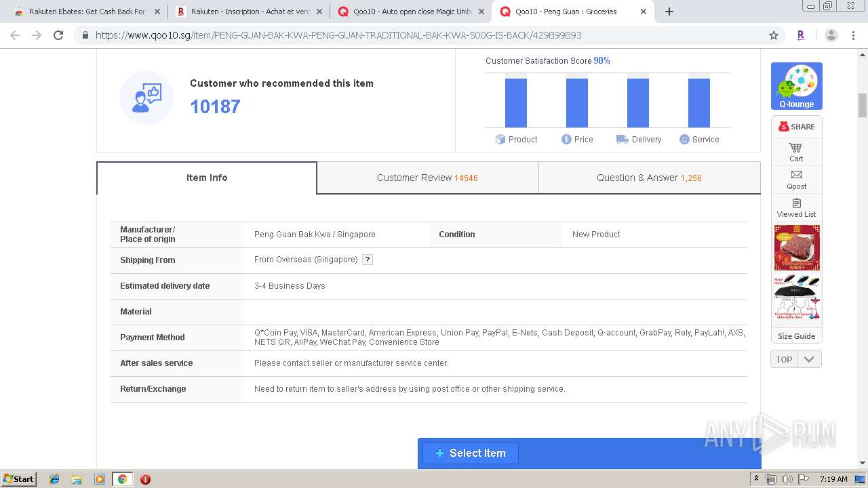Click the recommendation count 10187
Screen dimensions: 868x488
215,106
